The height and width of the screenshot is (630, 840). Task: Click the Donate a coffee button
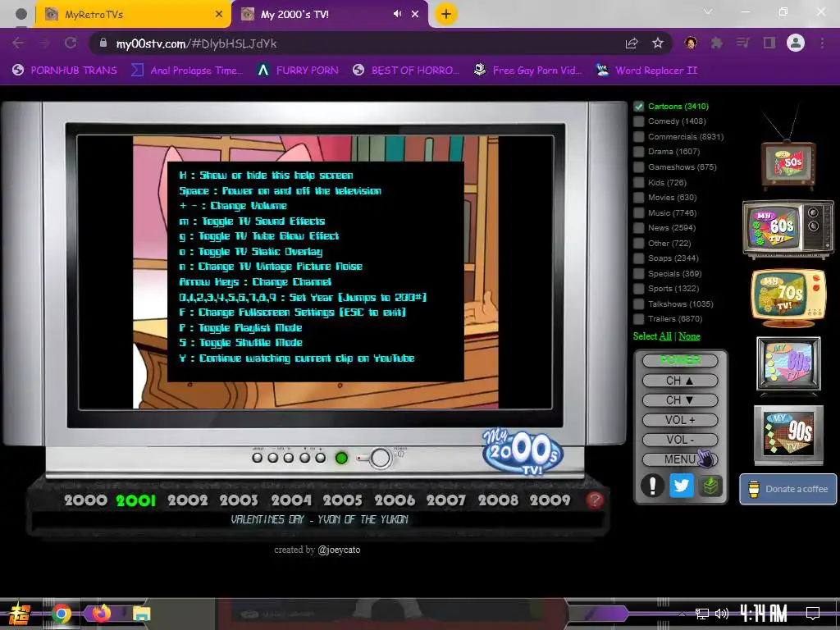pyautogui.click(x=788, y=489)
